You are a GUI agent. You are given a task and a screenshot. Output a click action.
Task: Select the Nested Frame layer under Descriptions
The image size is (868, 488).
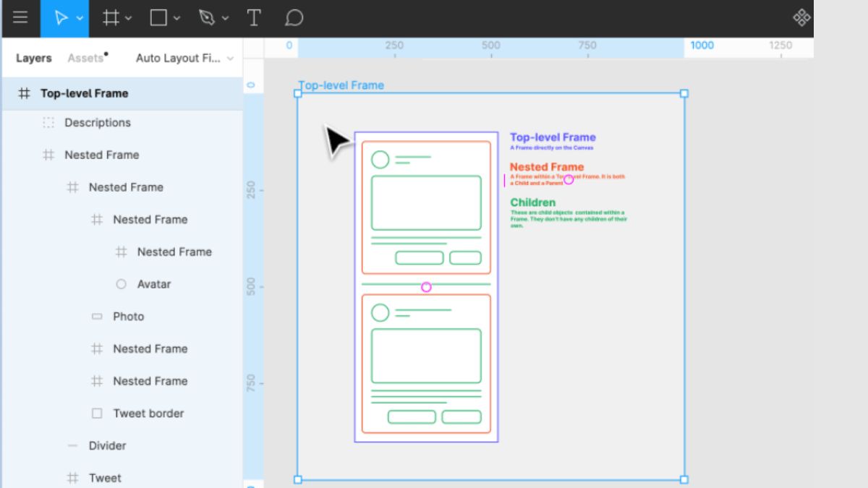102,155
